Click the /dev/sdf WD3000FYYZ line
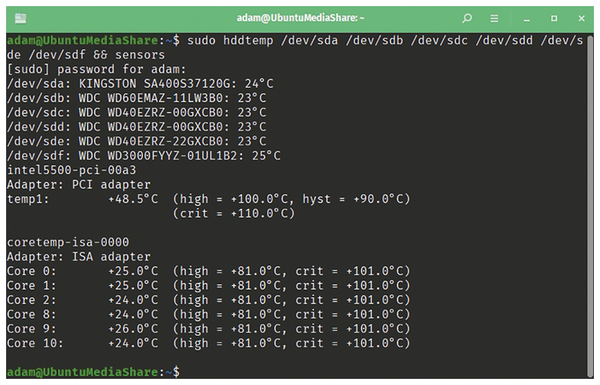The image size is (600, 385). point(143,155)
